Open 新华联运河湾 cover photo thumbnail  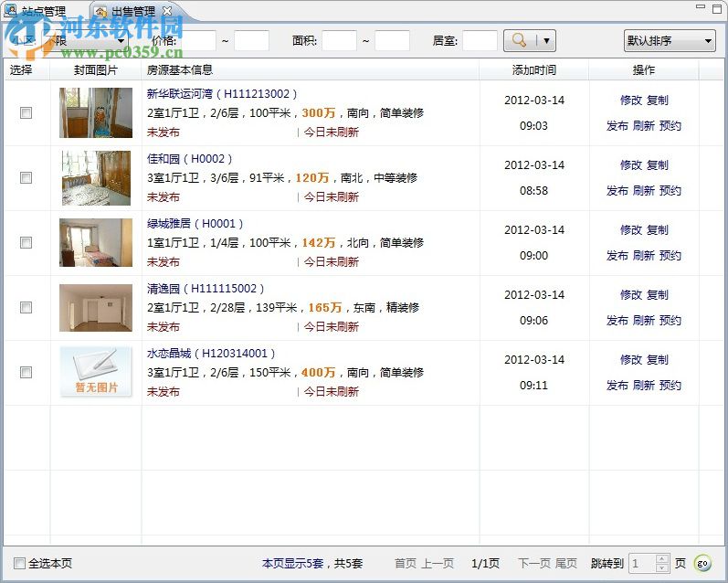point(96,113)
